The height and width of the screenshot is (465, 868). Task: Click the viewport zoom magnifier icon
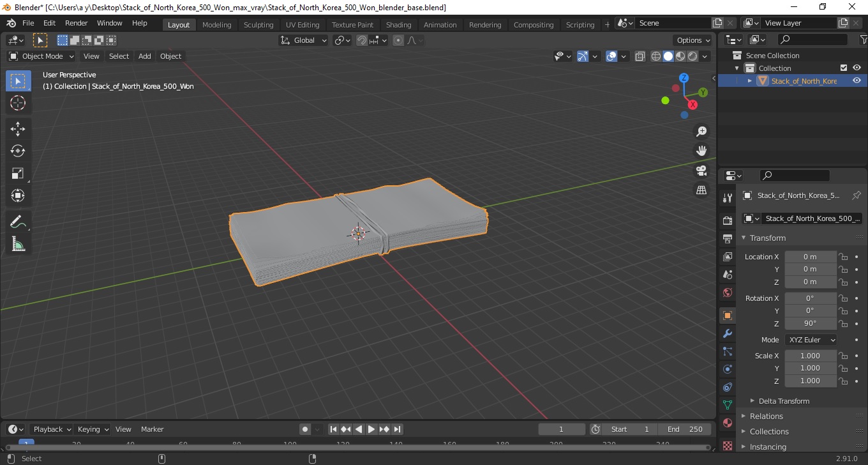[x=701, y=131]
